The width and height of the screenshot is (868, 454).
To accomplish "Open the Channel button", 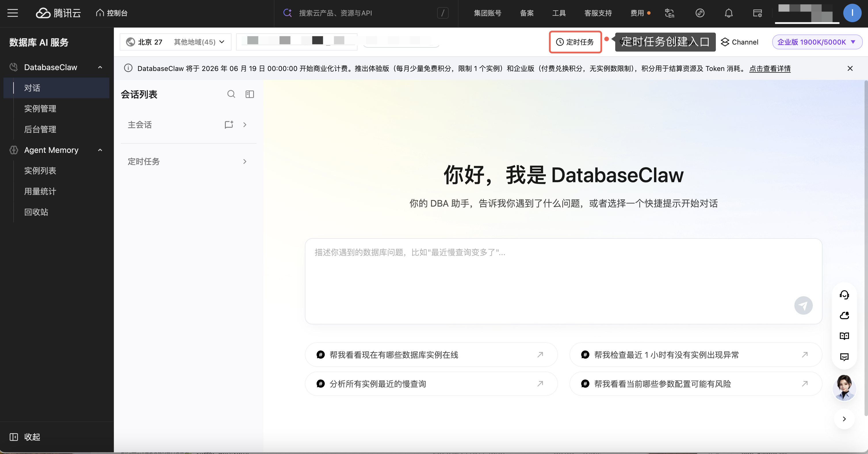I will tap(739, 42).
